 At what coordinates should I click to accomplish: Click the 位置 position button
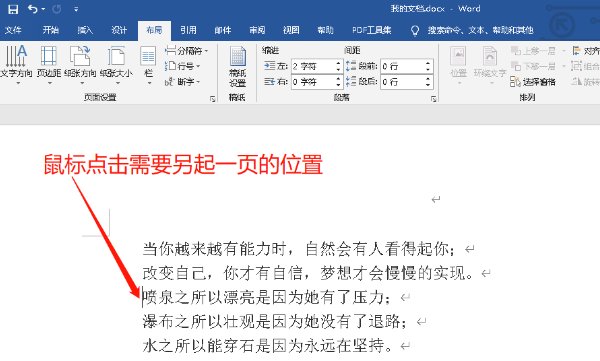[458, 65]
